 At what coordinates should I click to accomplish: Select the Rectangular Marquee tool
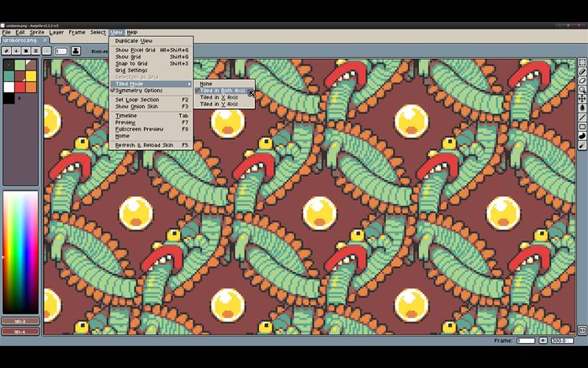click(x=582, y=63)
